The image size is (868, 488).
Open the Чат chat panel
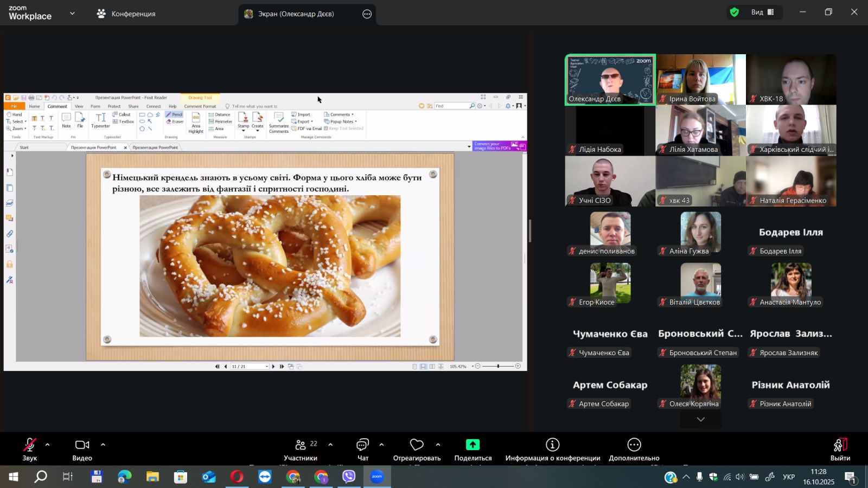pos(362,450)
